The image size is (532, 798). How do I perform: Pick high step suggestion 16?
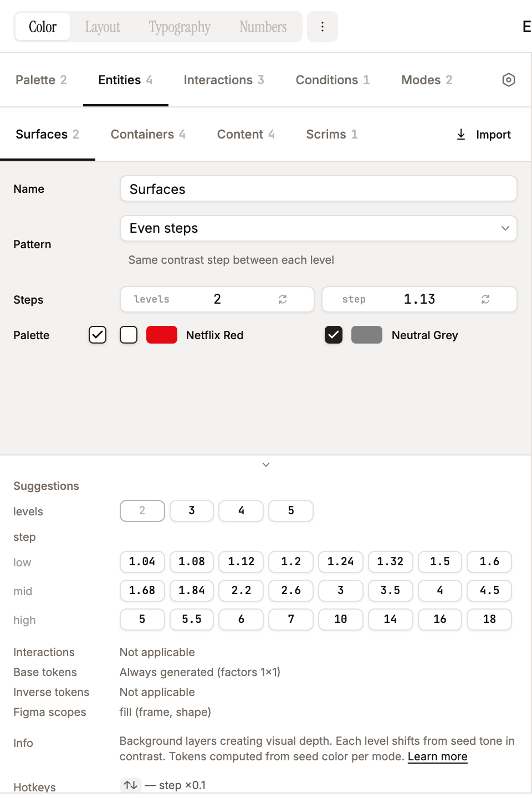440,620
